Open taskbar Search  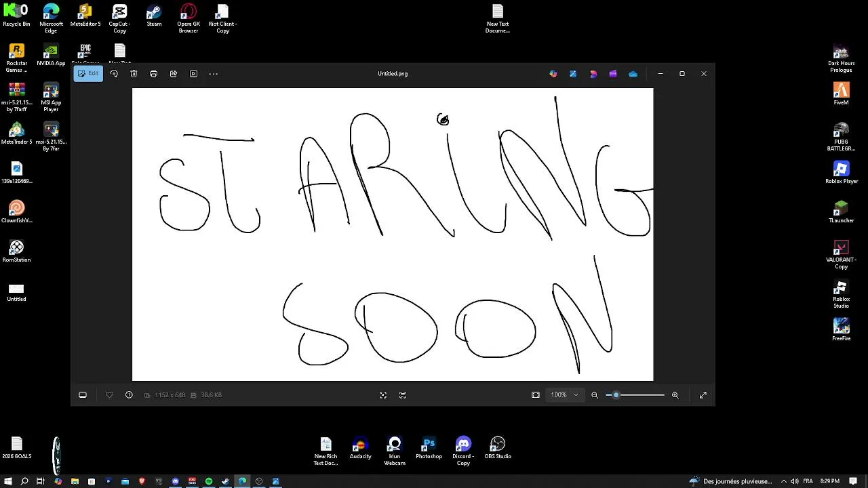tap(24, 481)
